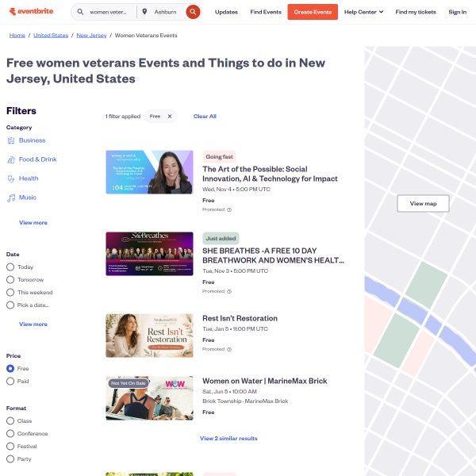This screenshot has width=476, height=476.
Task: Open Find Events in the header
Action: coord(266,12)
